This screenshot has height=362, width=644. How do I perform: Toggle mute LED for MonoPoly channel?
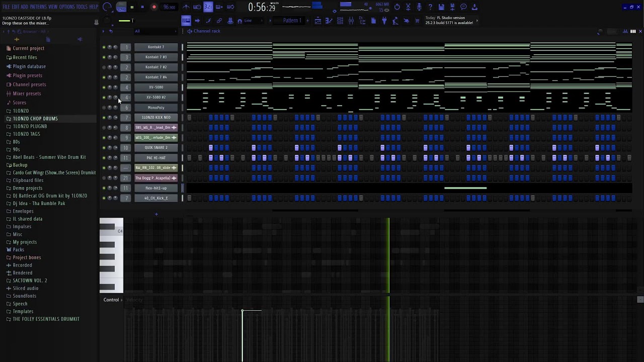point(104,108)
